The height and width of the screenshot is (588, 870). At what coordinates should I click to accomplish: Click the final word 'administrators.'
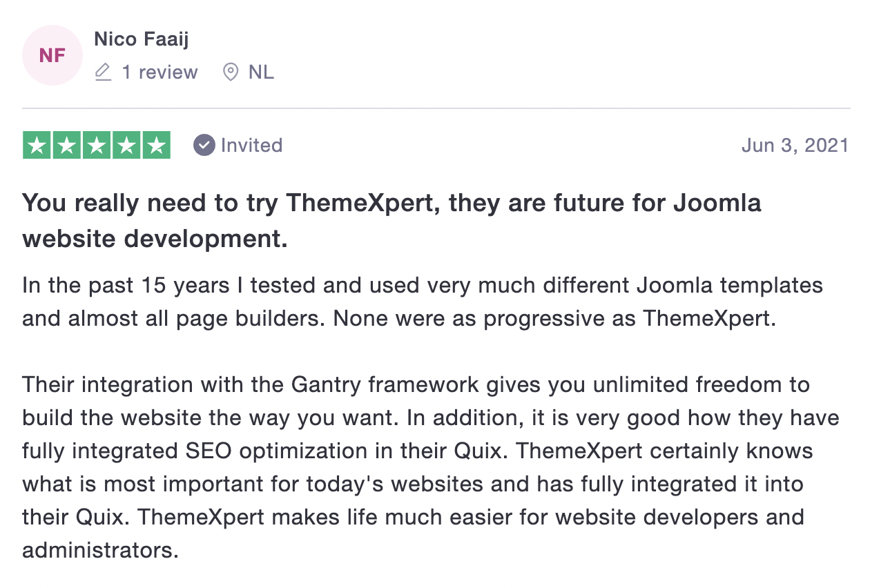[x=100, y=550]
